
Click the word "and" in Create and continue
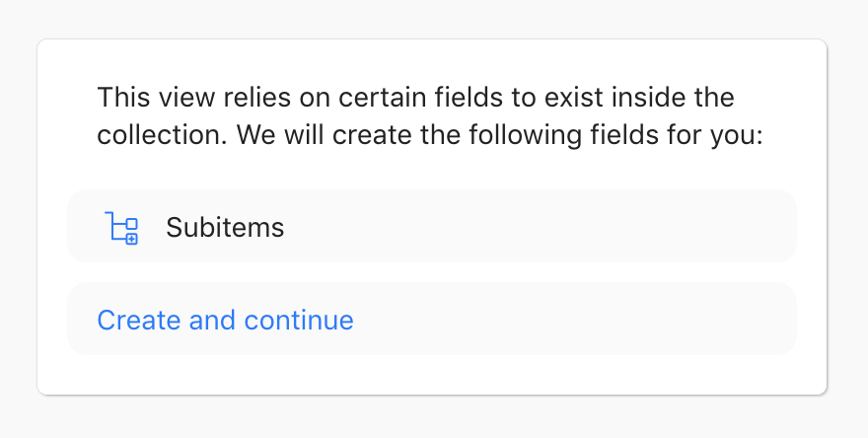213,320
